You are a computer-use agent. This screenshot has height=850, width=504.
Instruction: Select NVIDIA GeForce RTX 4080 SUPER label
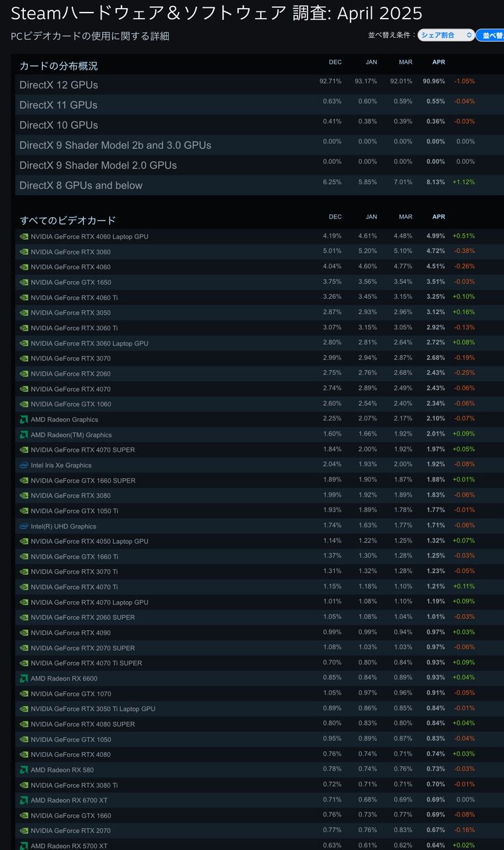83,724
